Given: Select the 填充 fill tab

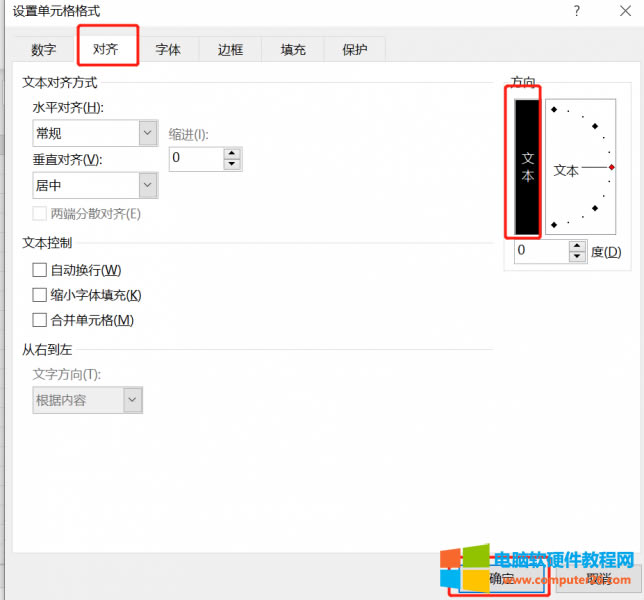Looking at the screenshot, I should (293, 49).
